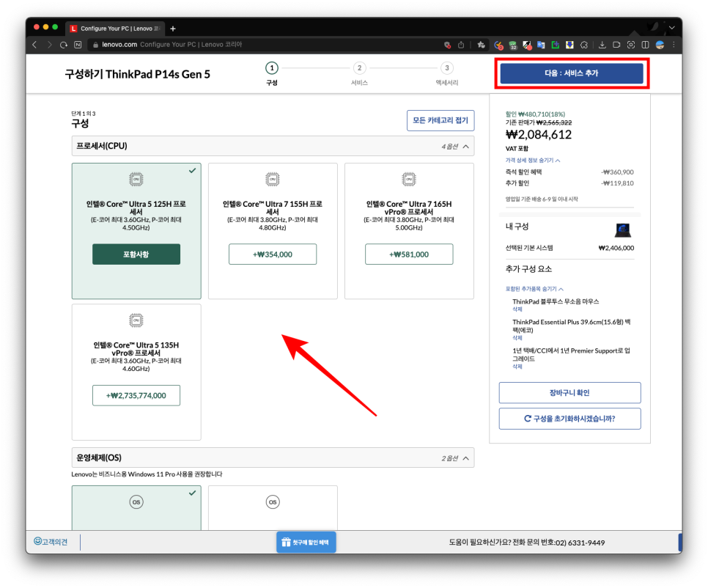Collapse the 운영체제(OS) section

[273, 458]
